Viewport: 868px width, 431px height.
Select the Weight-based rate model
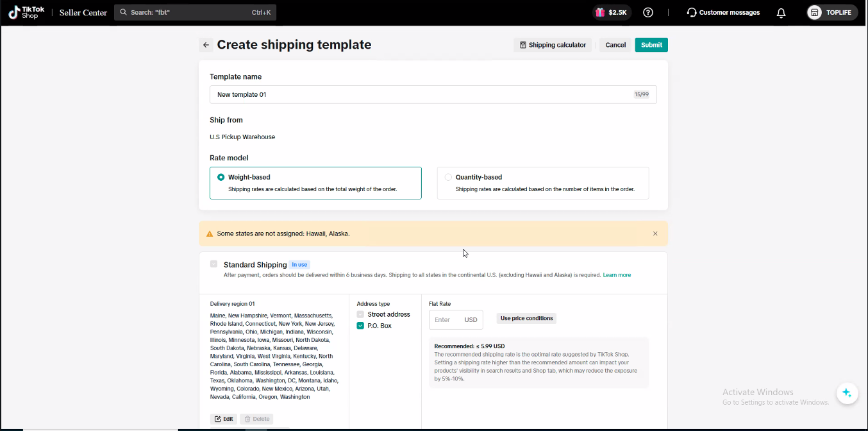click(221, 177)
